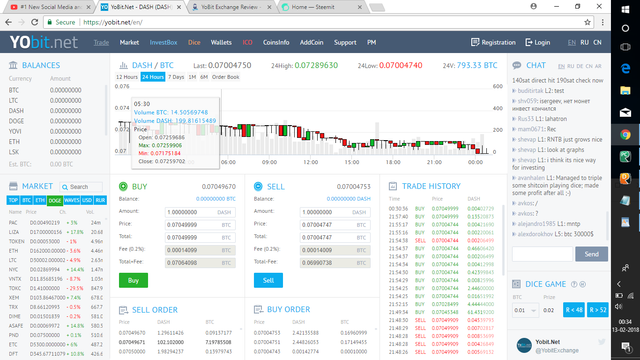Select the ETH market tab
The height and width of the screenshot is (360, 640).
point(40,200)
